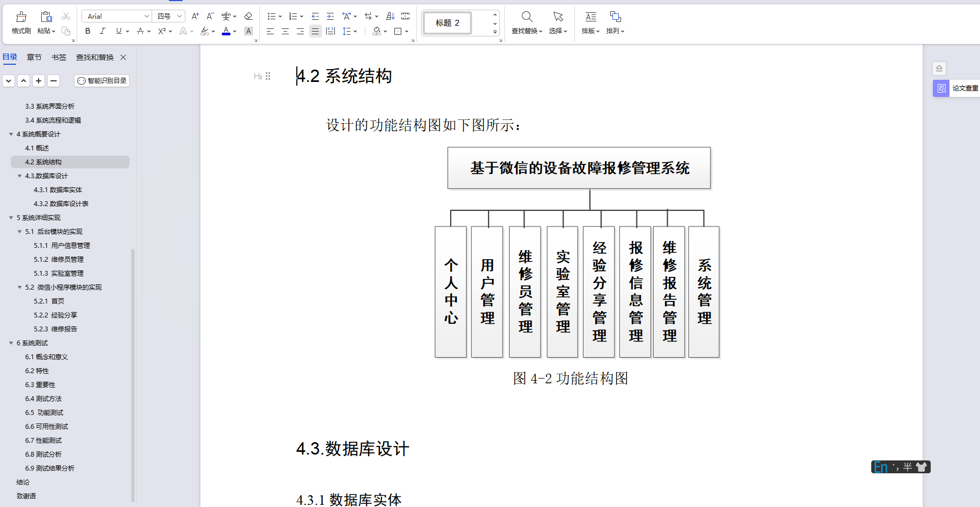This screenshot has height=507, width=980.
Task: Click the 智能识别目录 button
Action: (101, 80)
